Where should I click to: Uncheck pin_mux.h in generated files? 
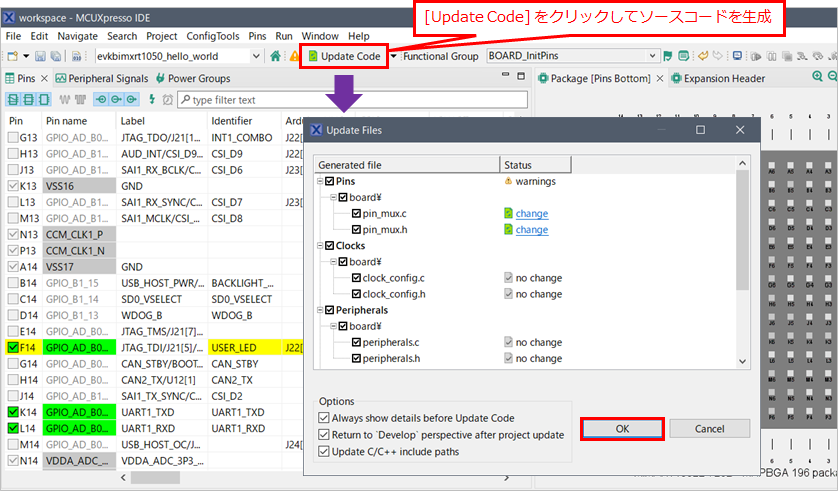coord(356,229)
